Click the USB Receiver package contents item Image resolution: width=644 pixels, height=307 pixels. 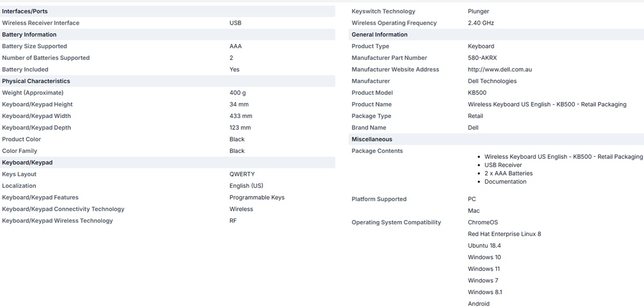[x=503, y=165]
